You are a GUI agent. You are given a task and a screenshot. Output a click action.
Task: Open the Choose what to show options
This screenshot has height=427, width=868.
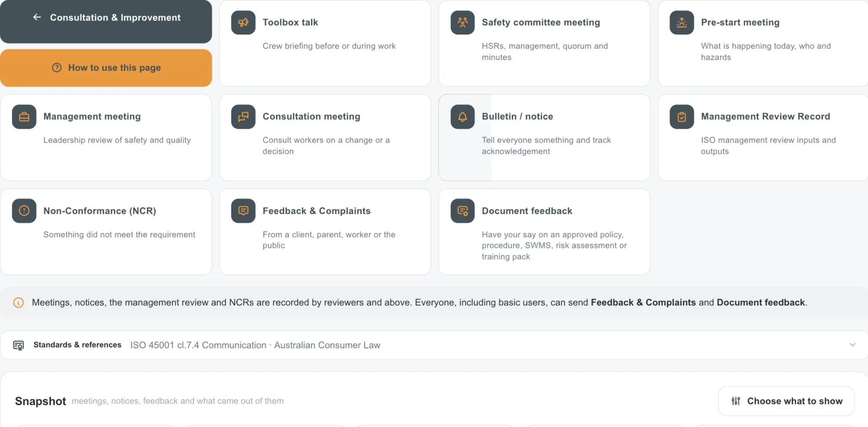coord(786,401)
